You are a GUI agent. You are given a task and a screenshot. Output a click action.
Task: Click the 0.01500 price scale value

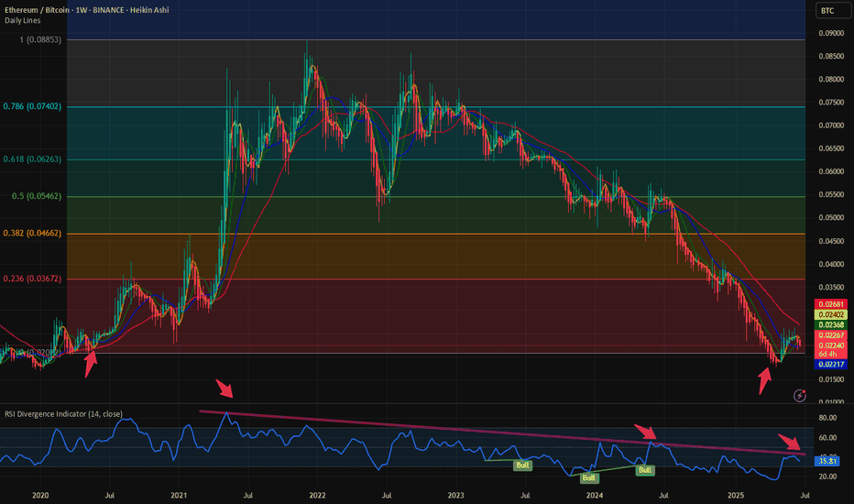[831, 379]
